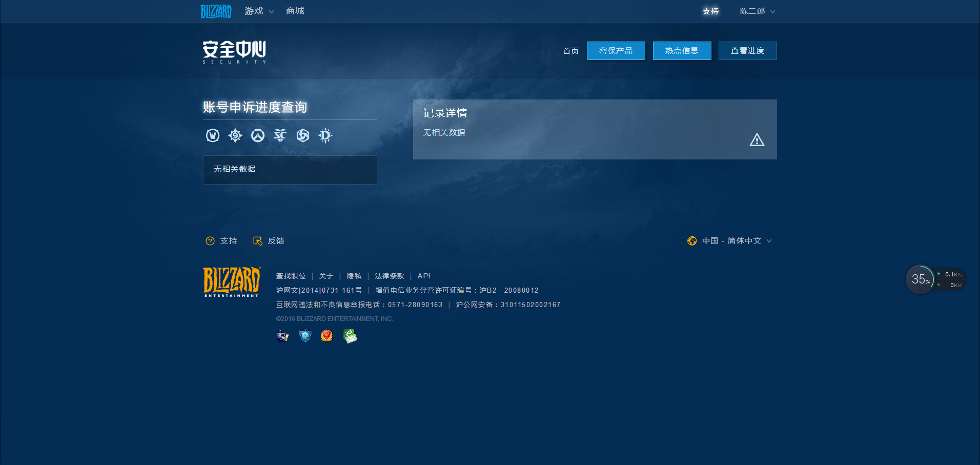The height and width of the screenshot is (465, 980).
Task: Click the globe icon beside language selector
Action: tap(692, 240)
